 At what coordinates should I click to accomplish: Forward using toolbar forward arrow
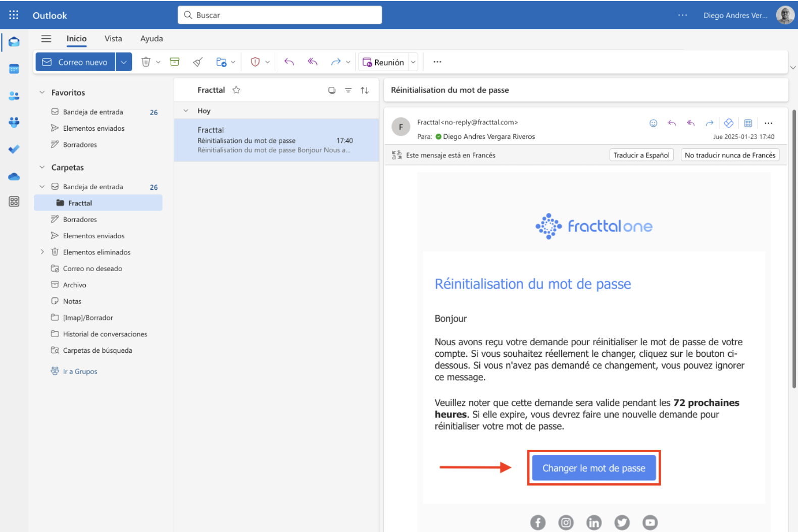coord(336,62)
